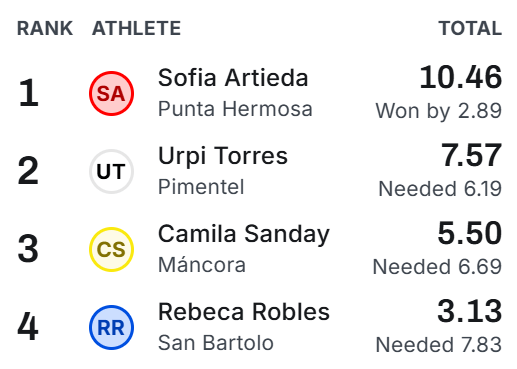Click the Won by 2.89 label
The height and width of the screenshot is (369, 517).
(x=439, y=111)
